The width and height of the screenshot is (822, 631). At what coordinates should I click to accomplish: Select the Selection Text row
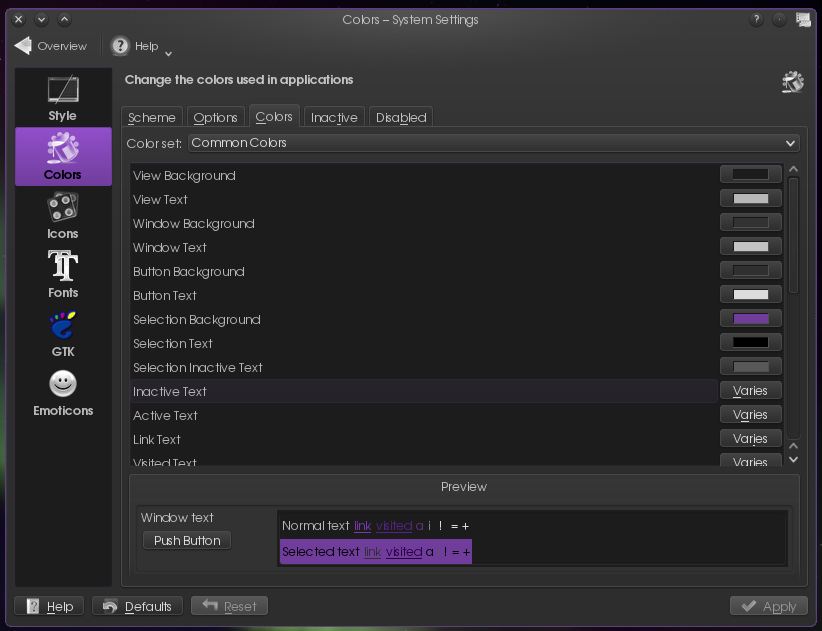424,344
